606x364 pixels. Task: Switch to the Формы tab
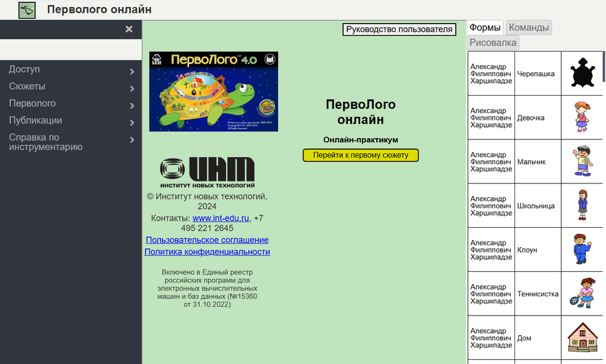pos(485,27)
